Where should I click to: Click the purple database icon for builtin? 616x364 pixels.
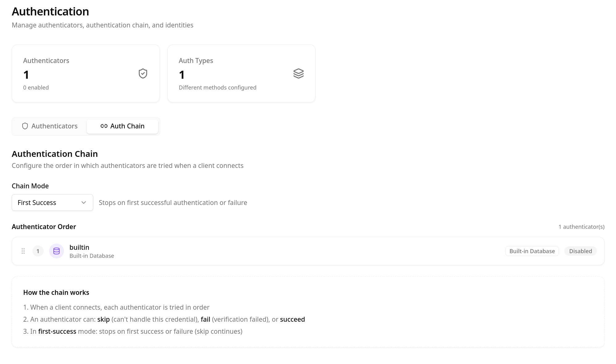[57, 251]
